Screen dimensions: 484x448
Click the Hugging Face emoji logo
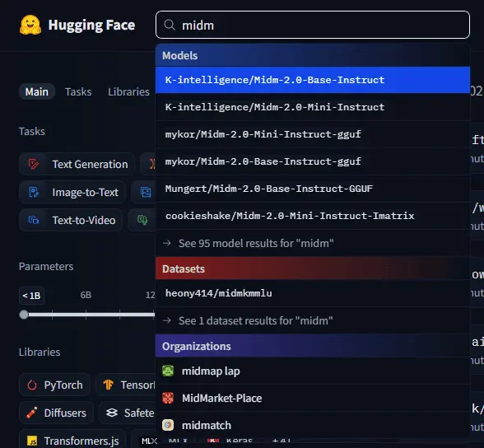30,25
